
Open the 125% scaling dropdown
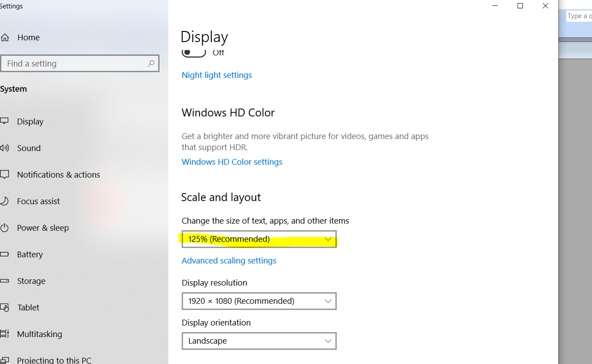pos(259,239)
